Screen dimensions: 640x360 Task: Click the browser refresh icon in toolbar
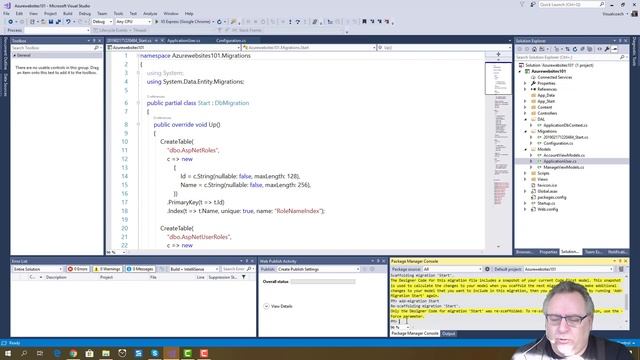click(219, 22)
